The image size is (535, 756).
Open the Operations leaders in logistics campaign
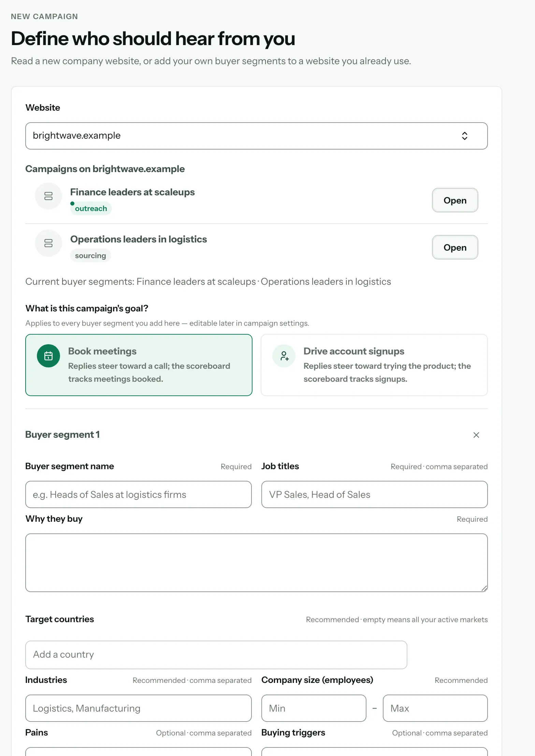coord(455,247)
